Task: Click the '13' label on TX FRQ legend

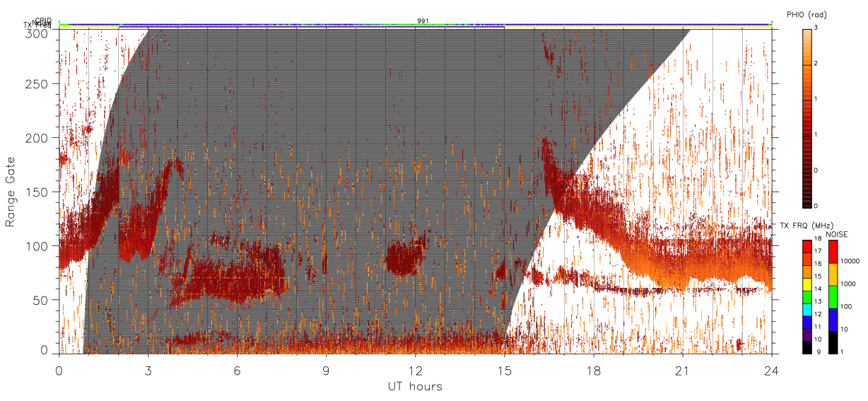Action: pyautogui.click(x=818, y=301)
